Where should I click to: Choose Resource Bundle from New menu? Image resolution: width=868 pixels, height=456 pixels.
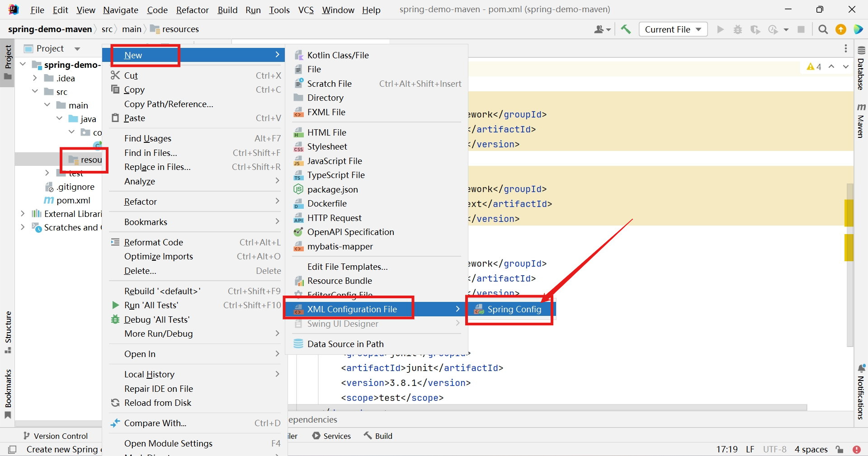tap(376, 281)
